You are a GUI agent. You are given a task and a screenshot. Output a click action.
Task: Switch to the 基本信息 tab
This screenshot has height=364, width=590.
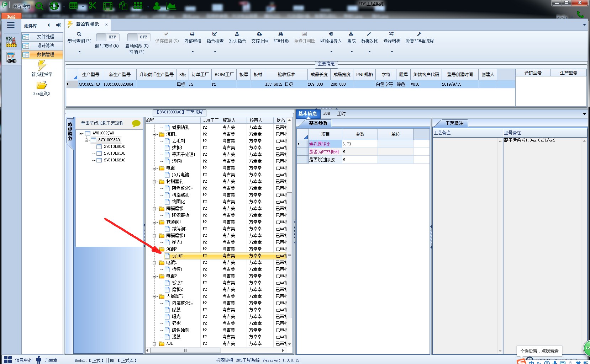click(x=307, y=114)
